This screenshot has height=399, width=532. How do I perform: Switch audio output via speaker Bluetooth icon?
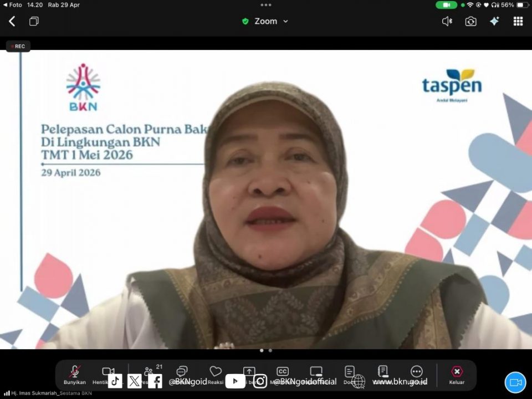pos(447,21)
